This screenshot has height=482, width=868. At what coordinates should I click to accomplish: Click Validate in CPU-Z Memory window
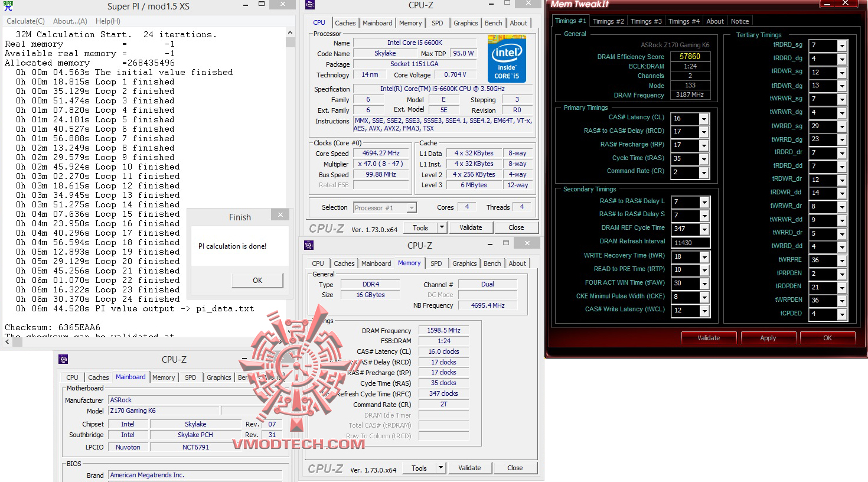(469, 468)
